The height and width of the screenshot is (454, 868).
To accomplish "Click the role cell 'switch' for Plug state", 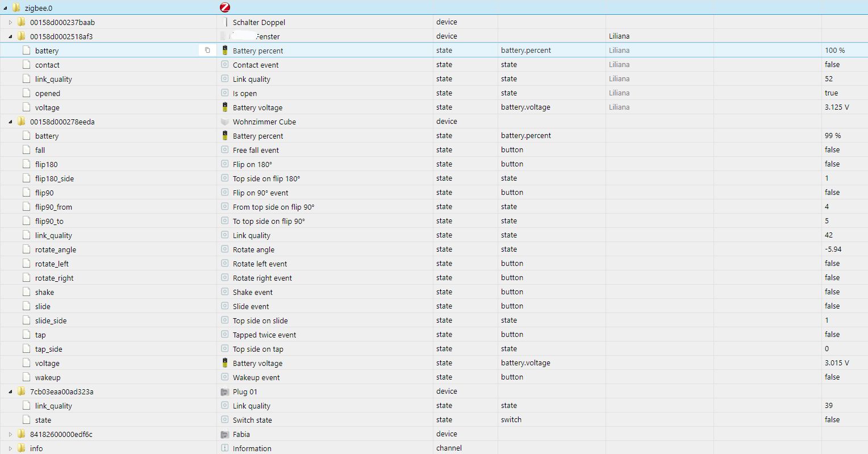I will click(x=511, y=419).
